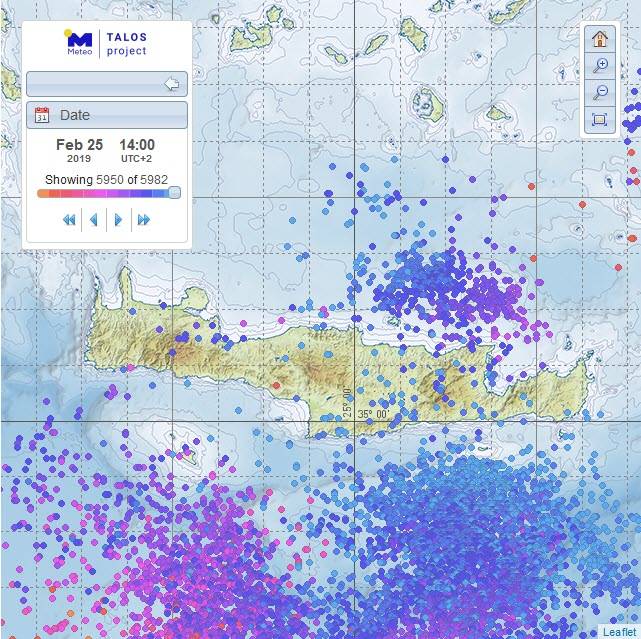Image resolution: width=641 pixels, height=639 pixels.
Task: Click the TALOS project title text
Action: 126,44
